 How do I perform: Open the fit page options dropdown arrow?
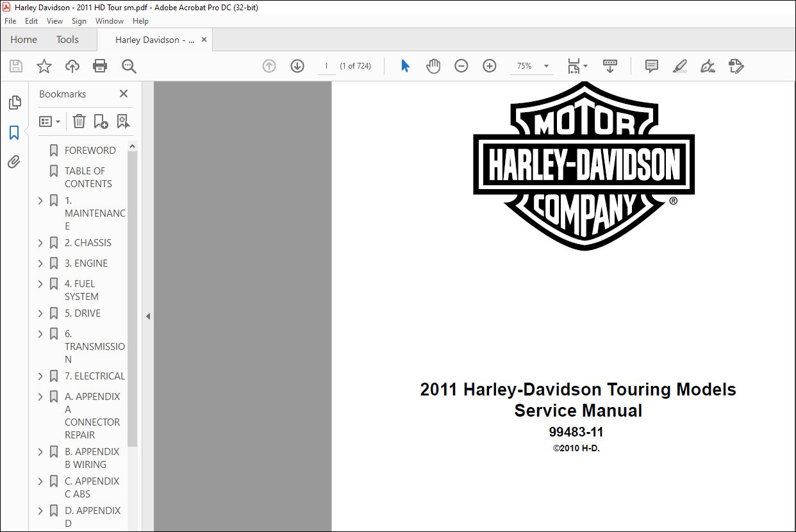[x=585, y=66]
